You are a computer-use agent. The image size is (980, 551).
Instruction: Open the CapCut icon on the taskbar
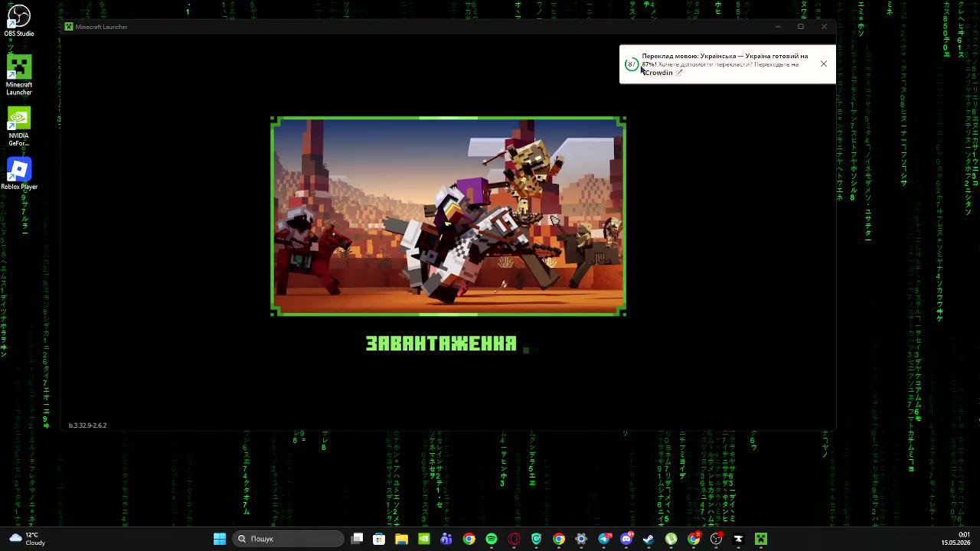pyautogui.click(x=739, y=539)
